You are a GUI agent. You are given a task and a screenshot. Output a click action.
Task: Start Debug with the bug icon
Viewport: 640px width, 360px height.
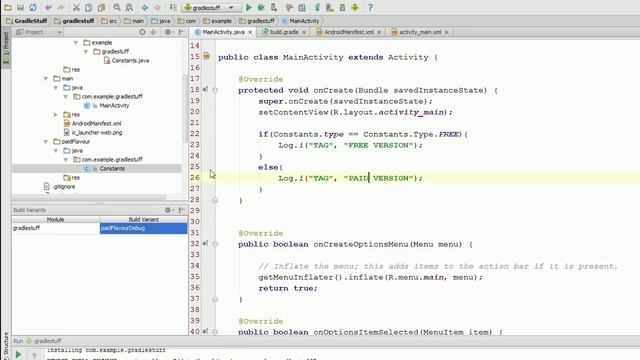(x=261, y=7)
